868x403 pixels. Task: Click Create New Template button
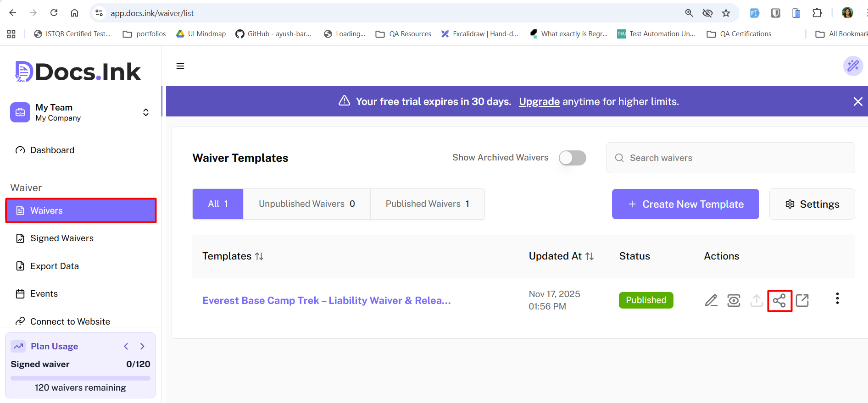click(x=685, y=204)
